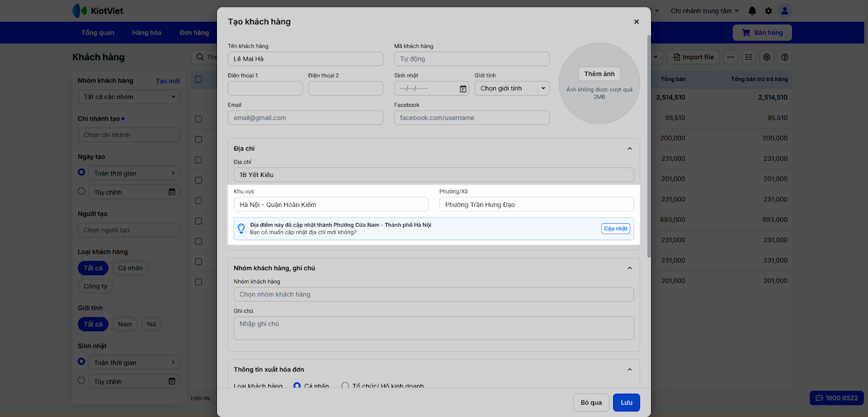Screen dimensions: 868x417
Task: Collapse the Địa chỉ section
Action: pos(629,149)
